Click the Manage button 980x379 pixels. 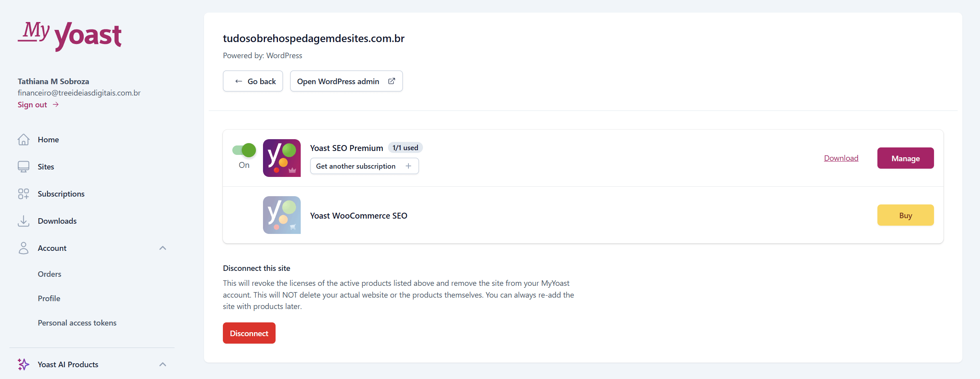[906, 158]
